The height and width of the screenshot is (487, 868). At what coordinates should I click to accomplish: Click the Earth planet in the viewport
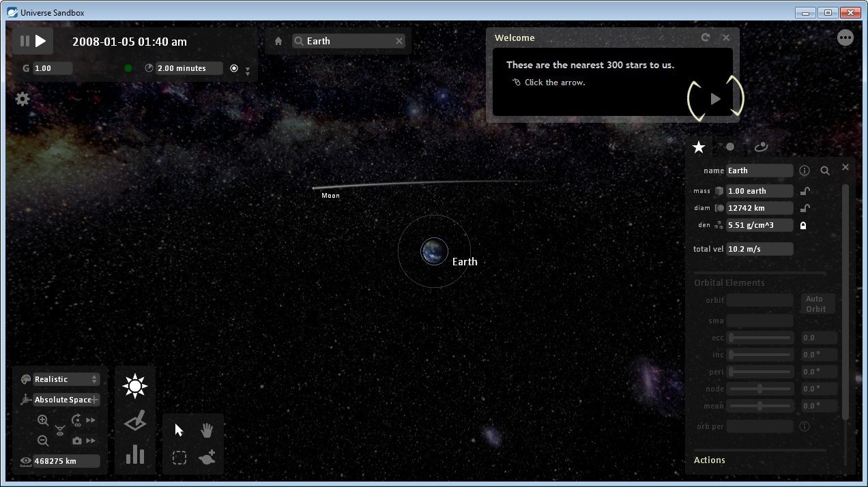click(434, 252)
